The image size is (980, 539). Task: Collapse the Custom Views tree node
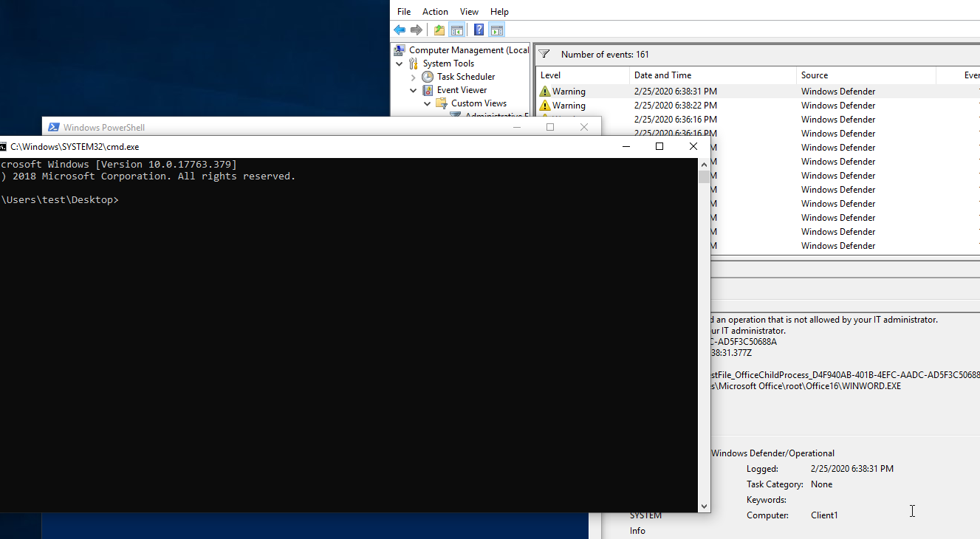[x=428, y=103]
